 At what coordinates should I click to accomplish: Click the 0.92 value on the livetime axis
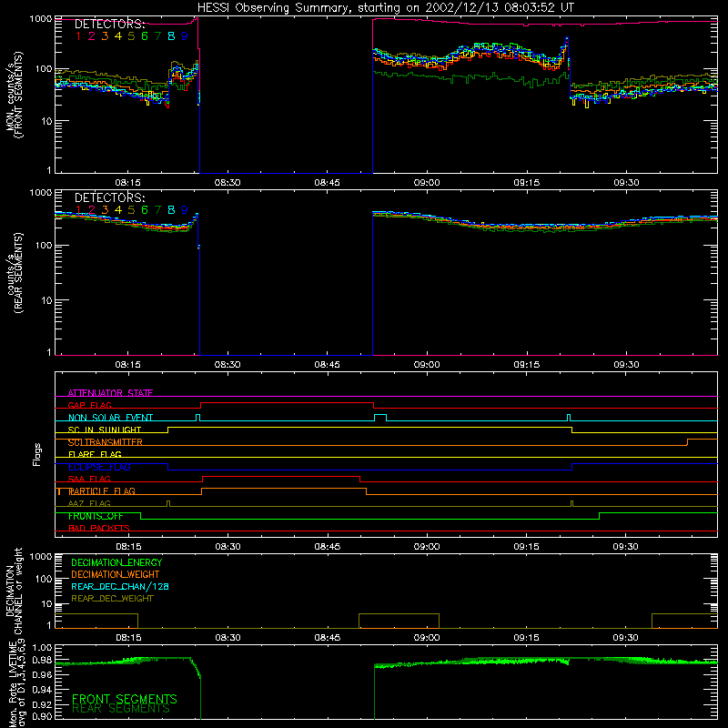41,704
